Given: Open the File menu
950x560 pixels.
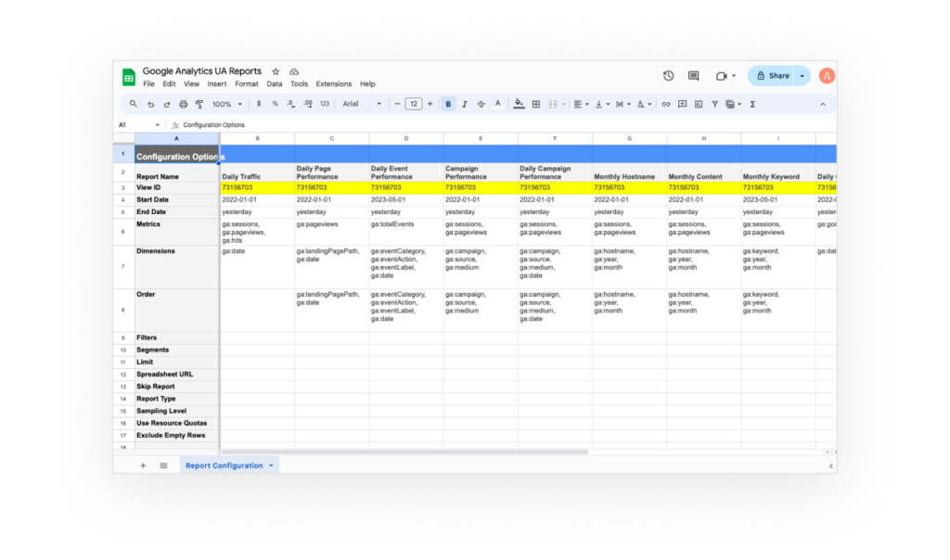Looking at the screenshot, I should coord(148,84).
